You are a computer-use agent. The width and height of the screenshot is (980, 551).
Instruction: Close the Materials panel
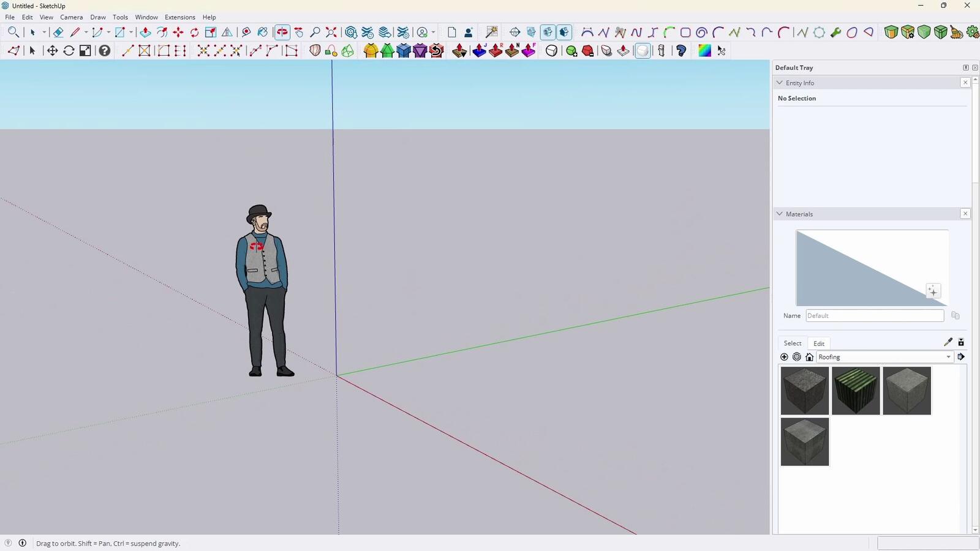pos(965,214)
